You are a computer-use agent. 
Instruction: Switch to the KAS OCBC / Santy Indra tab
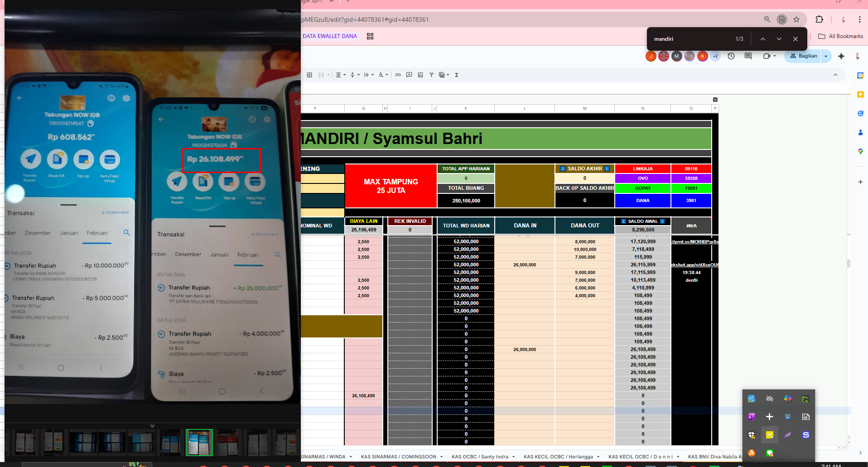(480, 457)
